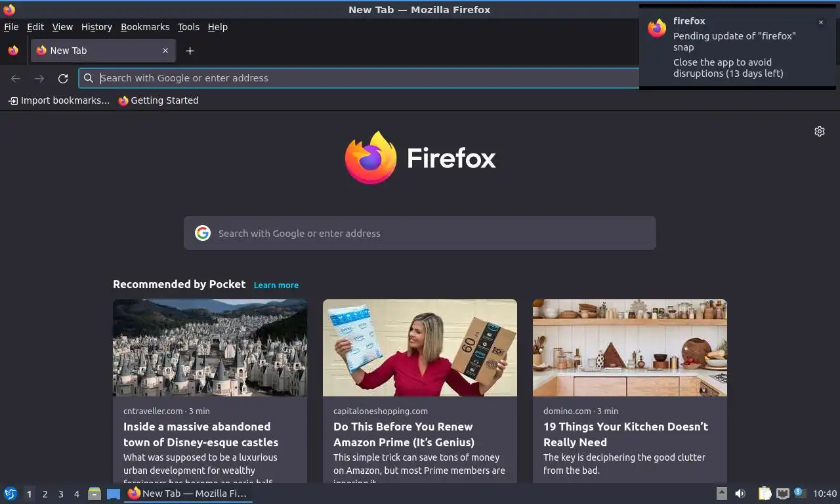Open the Help menu
Screen dimensions: 840x504
(218, 27)
